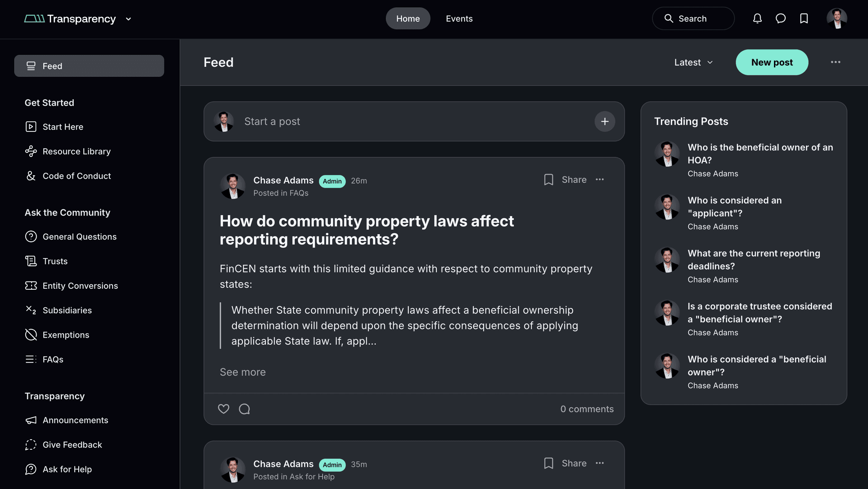Open the Latest sort dropdown

tap(693, 62)
